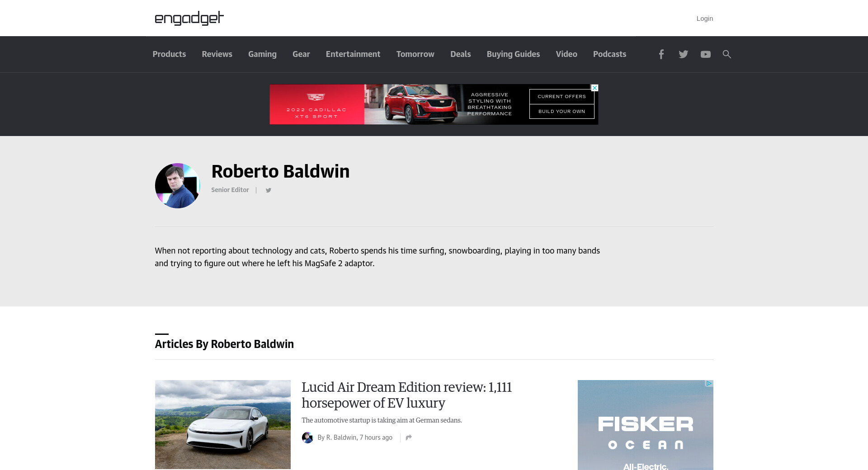Open the Lucid Air car thumbnail
This screenshot has height=470, width=868.
(223, 424)
